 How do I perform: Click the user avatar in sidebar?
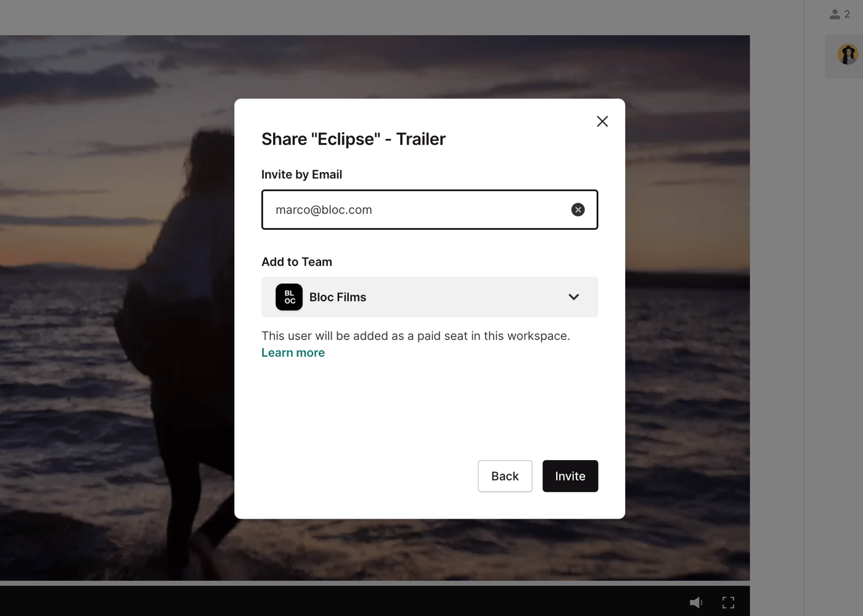pos(848,54)
